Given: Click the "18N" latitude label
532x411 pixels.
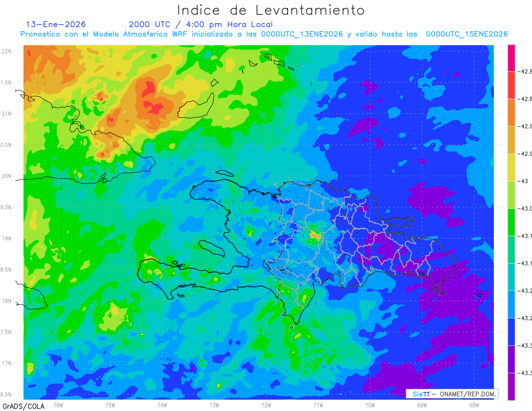Looking at the screenshot, I should click(x=8, y=301).
